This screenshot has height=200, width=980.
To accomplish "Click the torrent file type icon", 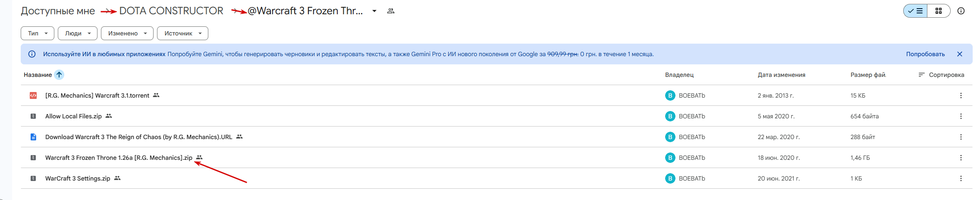I will click(33, 95).
